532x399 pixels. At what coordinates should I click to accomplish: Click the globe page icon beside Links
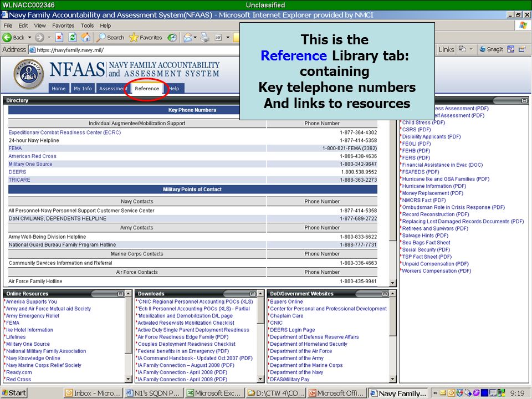pos(462,49)
